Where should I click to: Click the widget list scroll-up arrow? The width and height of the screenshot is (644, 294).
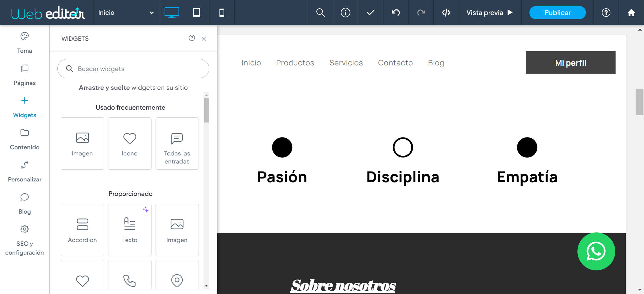click(206, 95)
